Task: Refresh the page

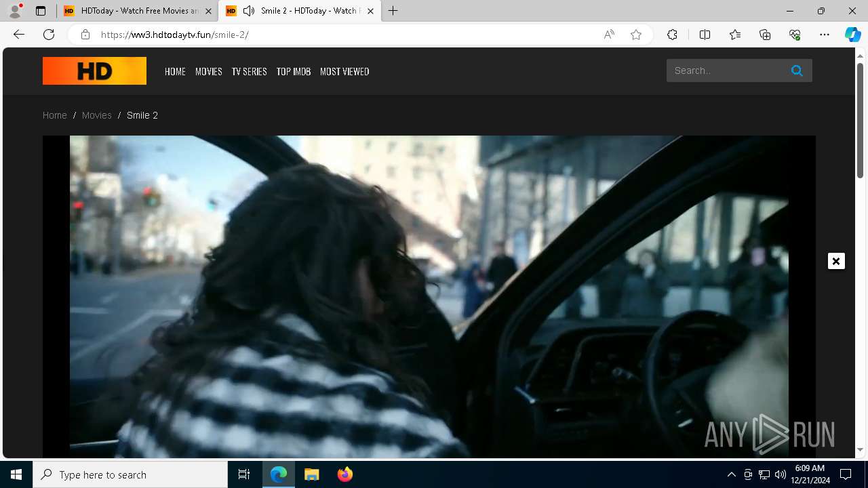Action: pos(49,35)
